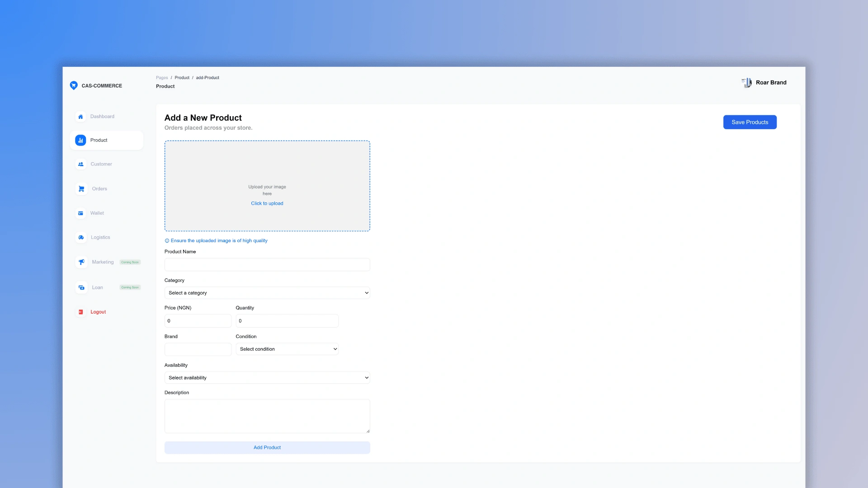Click the Add Product button
This screenshot has height=488, width=868.
click(x=267, y=448)
